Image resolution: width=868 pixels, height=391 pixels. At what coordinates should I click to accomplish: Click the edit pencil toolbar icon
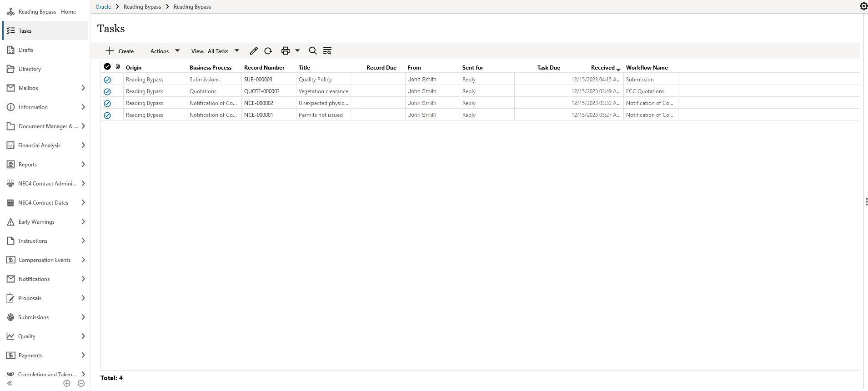(254, 51)
